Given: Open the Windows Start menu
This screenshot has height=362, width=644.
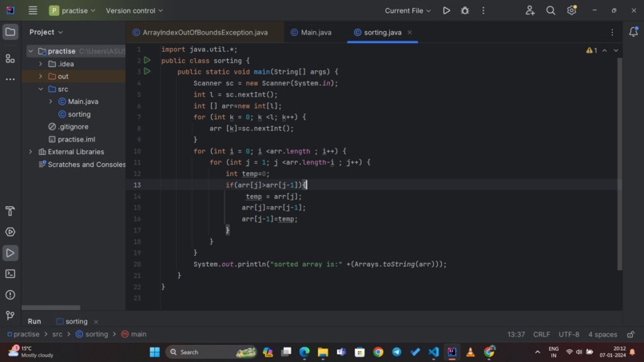Looking at the screenshot, I should tap(154, 352).
